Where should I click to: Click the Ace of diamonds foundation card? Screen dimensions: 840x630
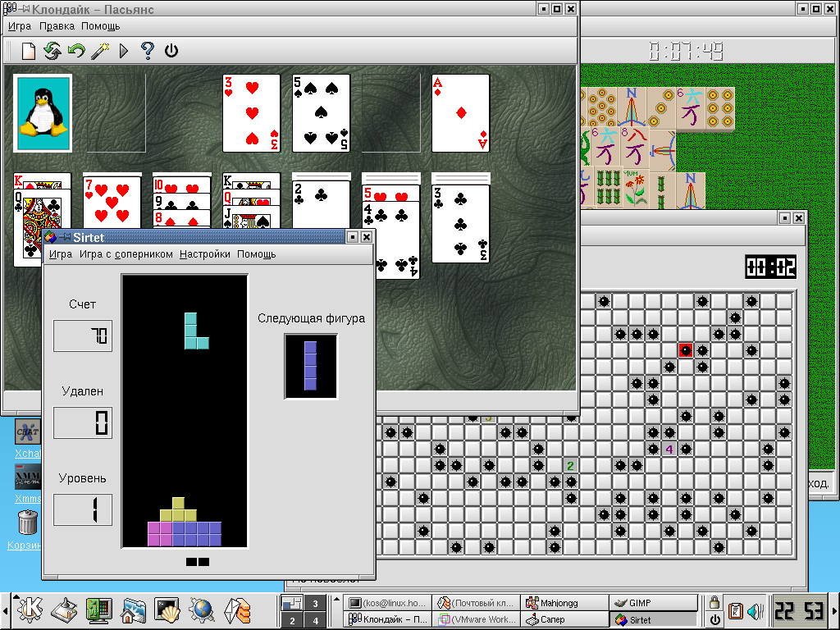tap(460, 112)
